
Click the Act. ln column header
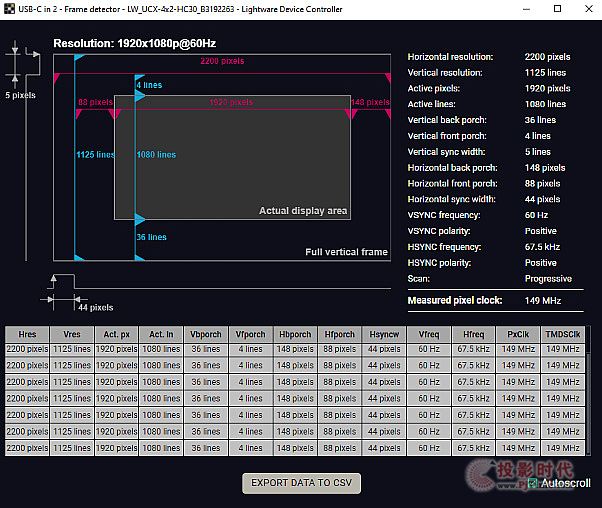161,334
